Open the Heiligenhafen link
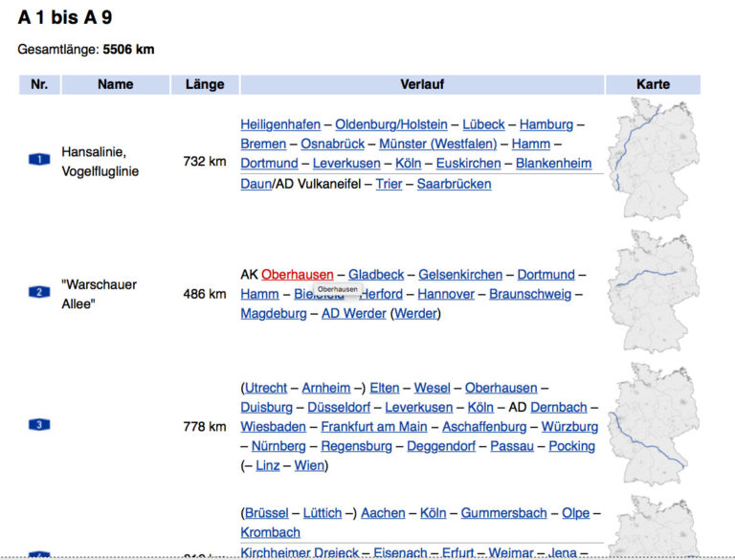This screenshot has width=735, height=560. click(279, 124)
